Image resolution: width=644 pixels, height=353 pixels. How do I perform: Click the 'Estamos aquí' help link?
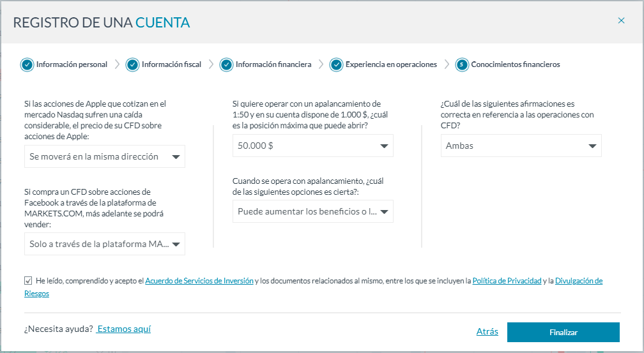coord(124,329)
